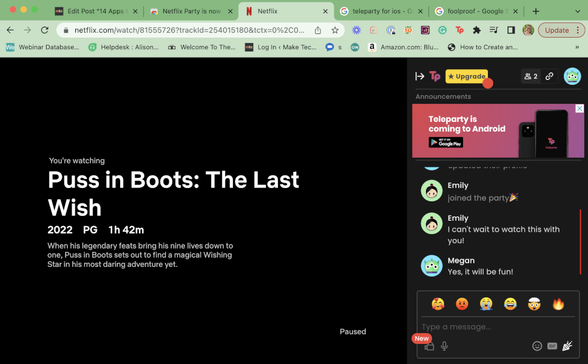The height and width of the screenshot is (364, 588).
Task: Send confetti with the party popper icon
Action: coord(567,346)
